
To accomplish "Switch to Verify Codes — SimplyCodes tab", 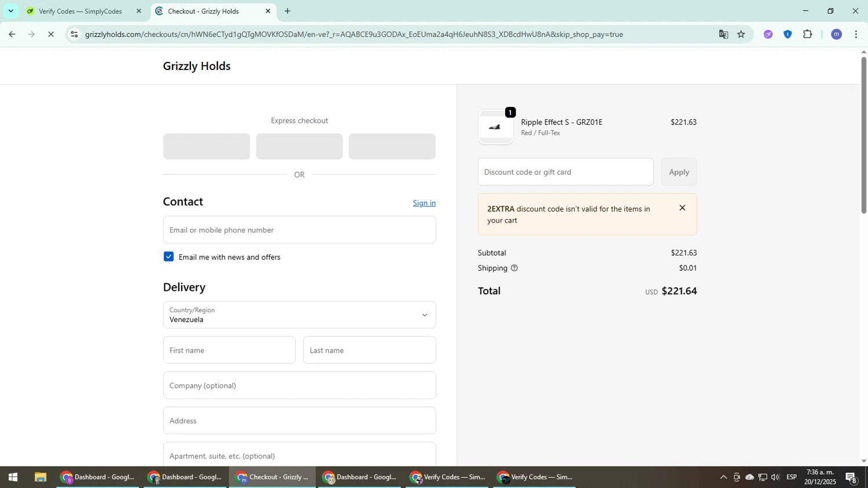I will pos(80,11).
